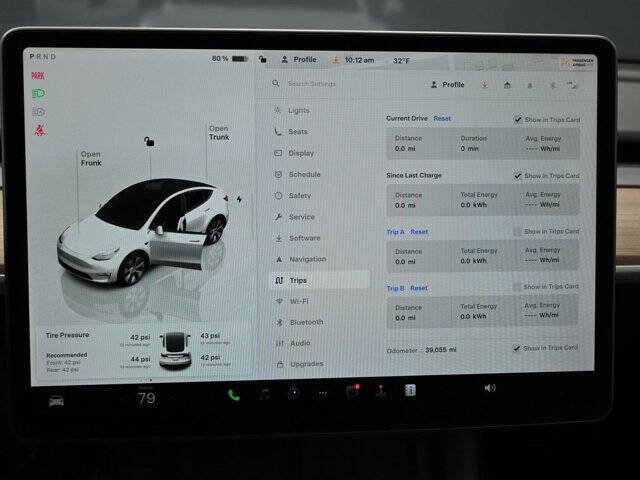Adjust volume with the speaker icon

490,388
